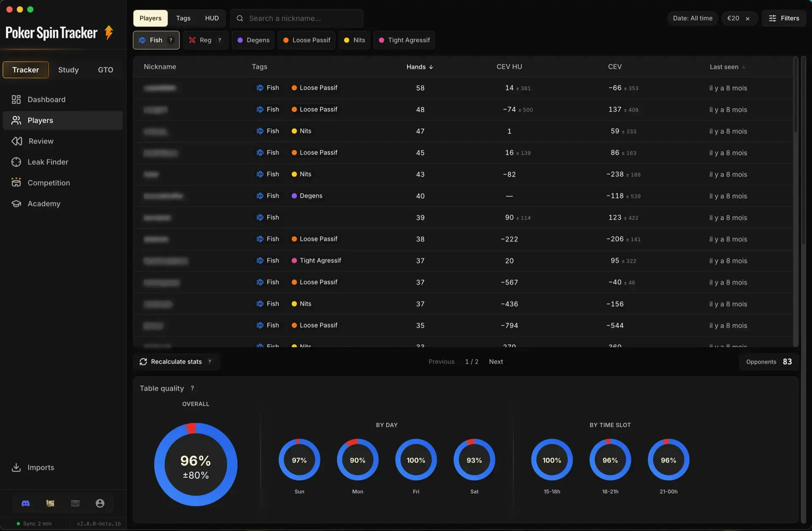Open the Filters panel
The width and height of the screenshot is (812, 531).
coord(784,18)
